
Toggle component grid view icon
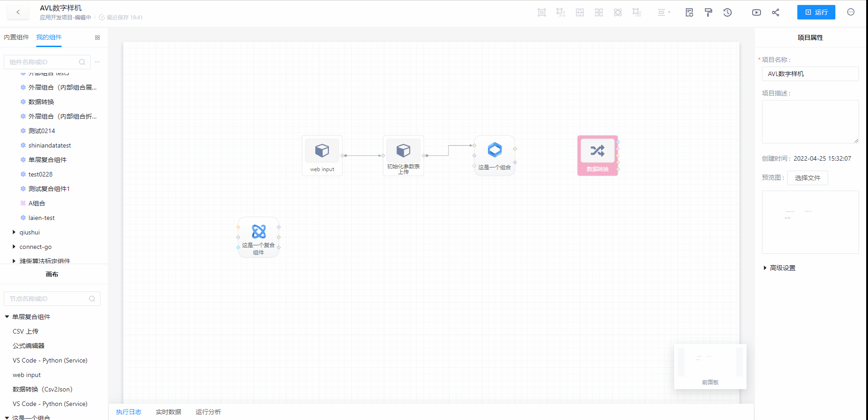coord(97,38)
